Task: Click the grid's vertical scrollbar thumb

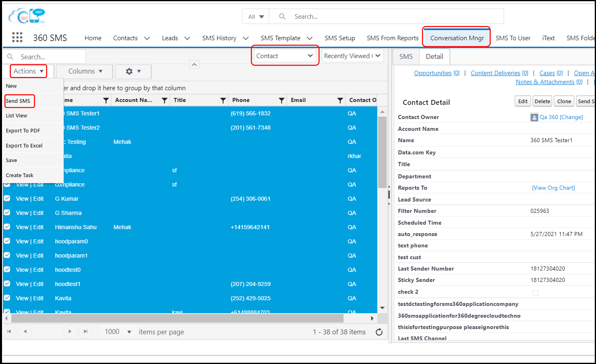Action: tap(382, 152)
